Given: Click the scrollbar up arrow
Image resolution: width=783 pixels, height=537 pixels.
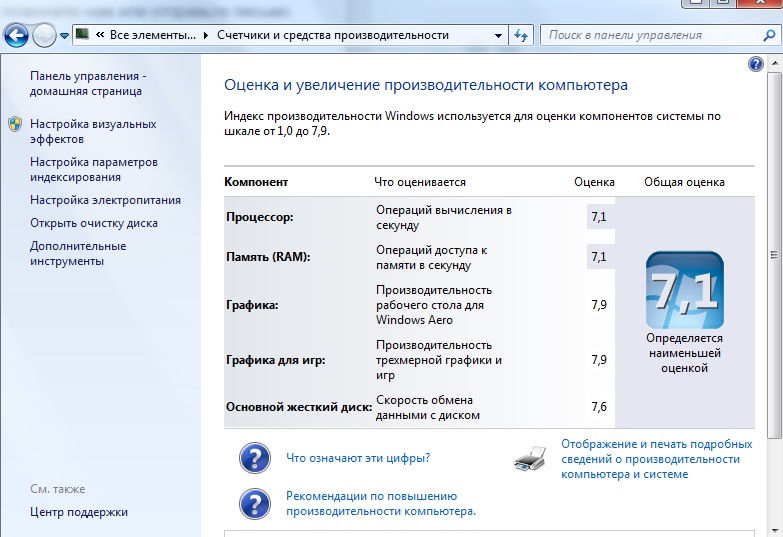Looking at the screenshot, I should point(775,63).
